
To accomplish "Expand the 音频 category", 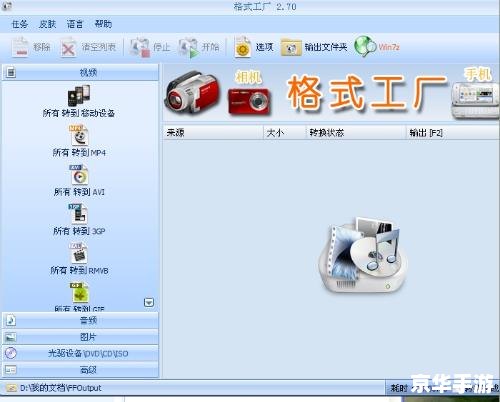I will coord(80,320).
